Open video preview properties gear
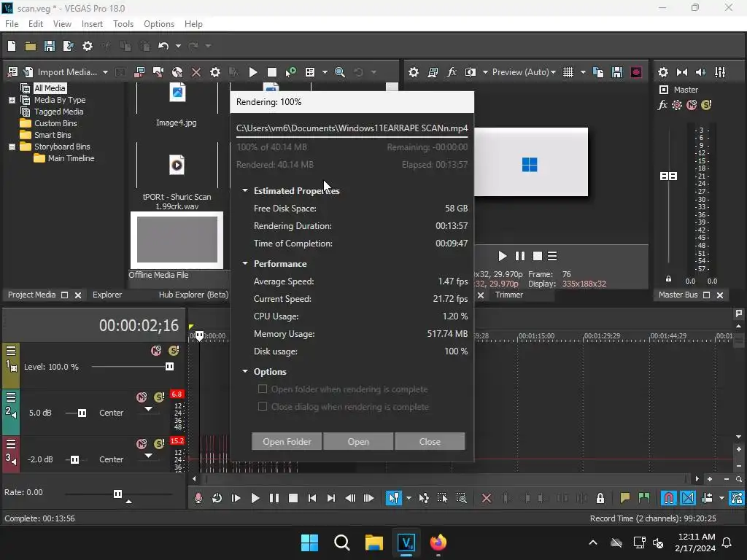The height and width of the screenshot is (560, 747). pos(414,72)
